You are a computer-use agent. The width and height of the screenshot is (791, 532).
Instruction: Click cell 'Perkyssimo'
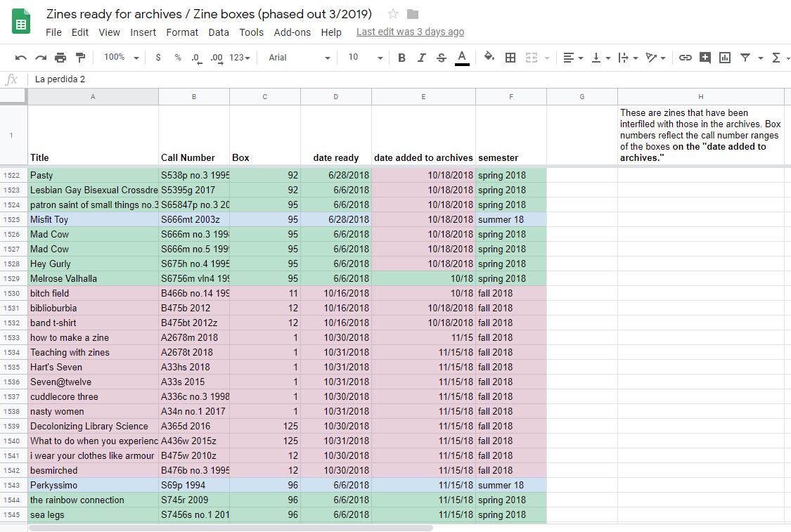point(93,485)
